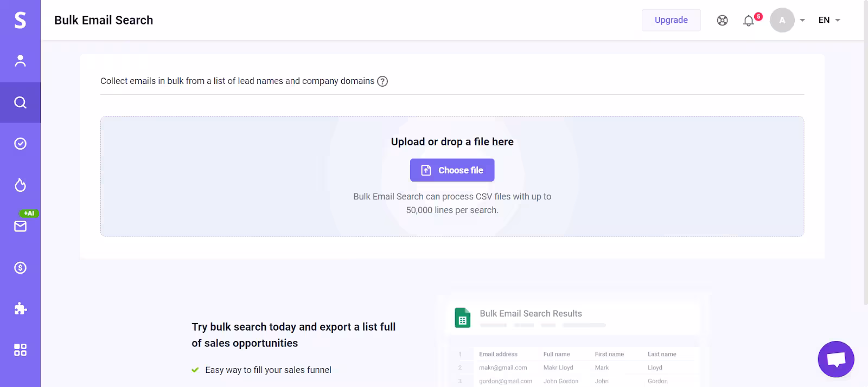This screenshot has width=868, height=387.
Task: Click the Upgrade button
Action: [x=671, y=20]
